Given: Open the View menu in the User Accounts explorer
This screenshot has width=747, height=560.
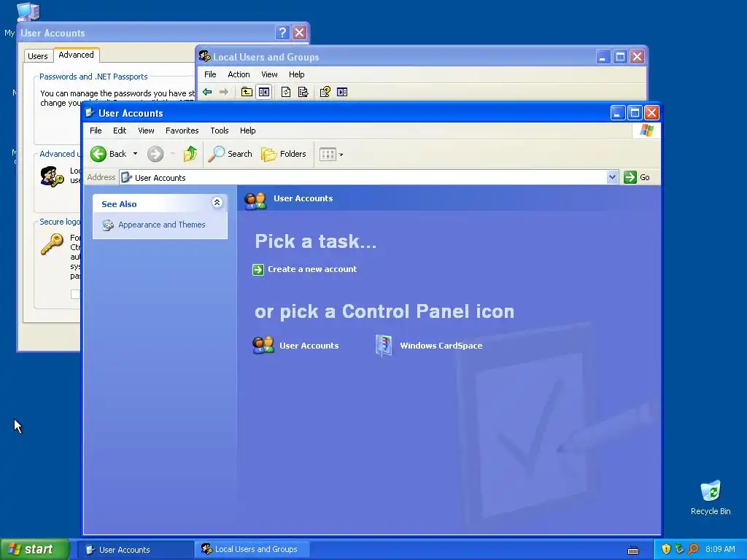Looking at the screenshot, I should 146,131.
